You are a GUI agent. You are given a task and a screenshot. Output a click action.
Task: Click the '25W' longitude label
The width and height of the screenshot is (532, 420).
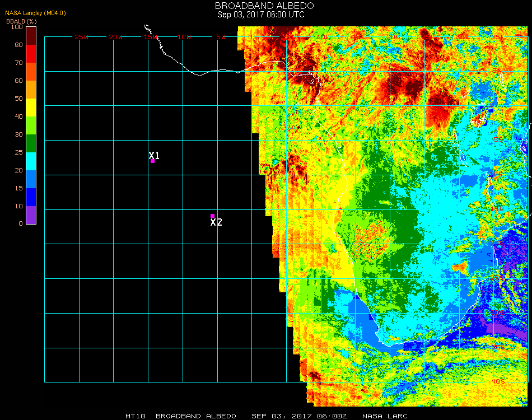point(81,37)
